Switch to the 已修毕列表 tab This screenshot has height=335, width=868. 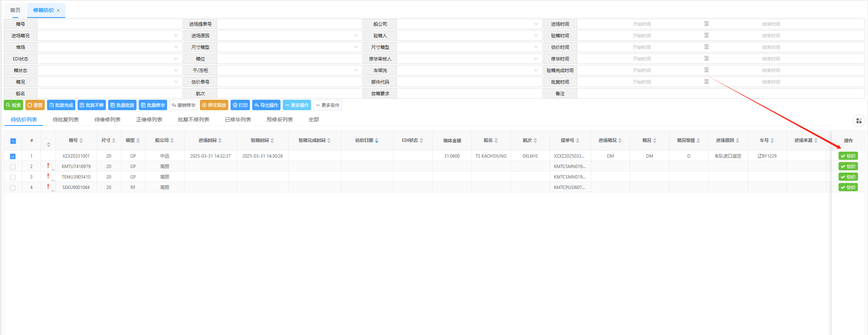tap(238, 120)
